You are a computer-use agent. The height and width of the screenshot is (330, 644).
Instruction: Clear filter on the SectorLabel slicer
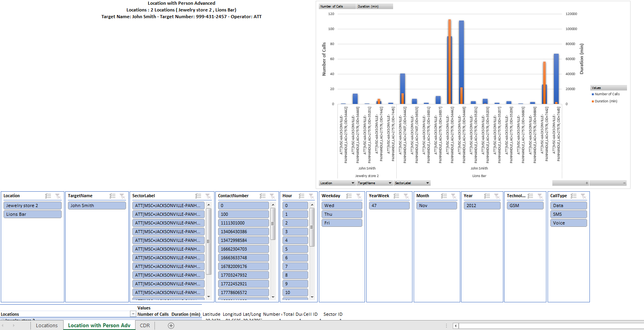click(208, 196)
